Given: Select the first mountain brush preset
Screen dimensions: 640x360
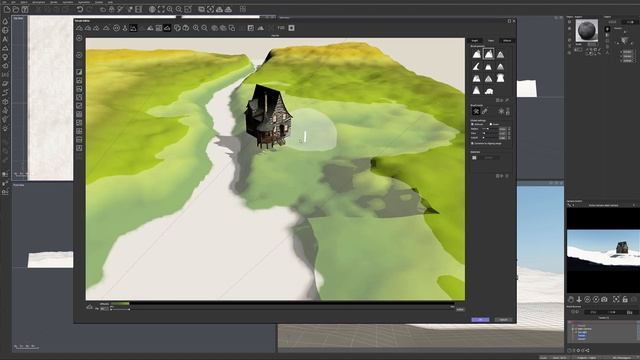Looking at the screenshot, I should click(x=477, y=54).
